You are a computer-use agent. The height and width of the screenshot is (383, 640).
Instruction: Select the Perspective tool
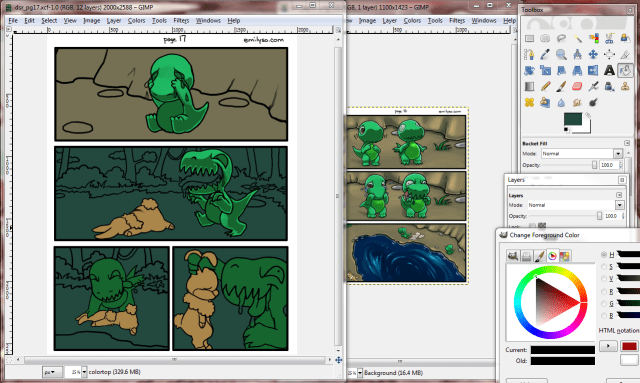pos(577,70)
